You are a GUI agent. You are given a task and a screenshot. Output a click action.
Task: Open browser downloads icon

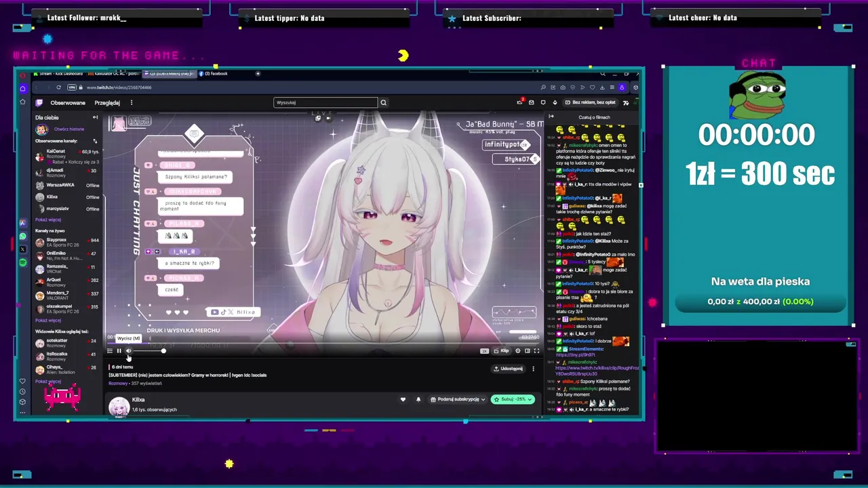[x=603, y=87]
